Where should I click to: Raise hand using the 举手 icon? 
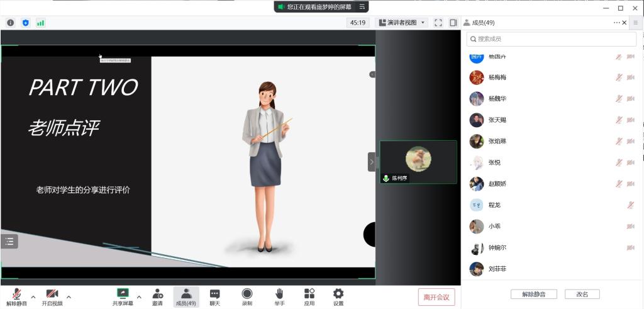pos(279,296)
